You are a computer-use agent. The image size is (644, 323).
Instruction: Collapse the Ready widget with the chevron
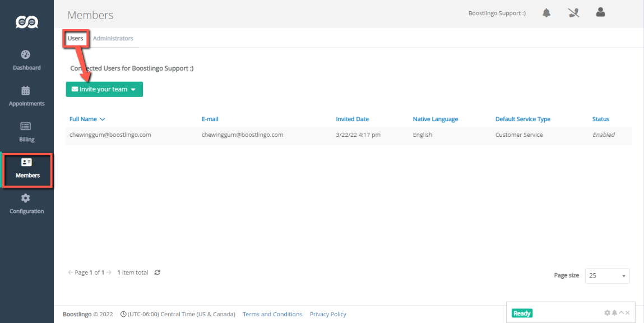622,313
